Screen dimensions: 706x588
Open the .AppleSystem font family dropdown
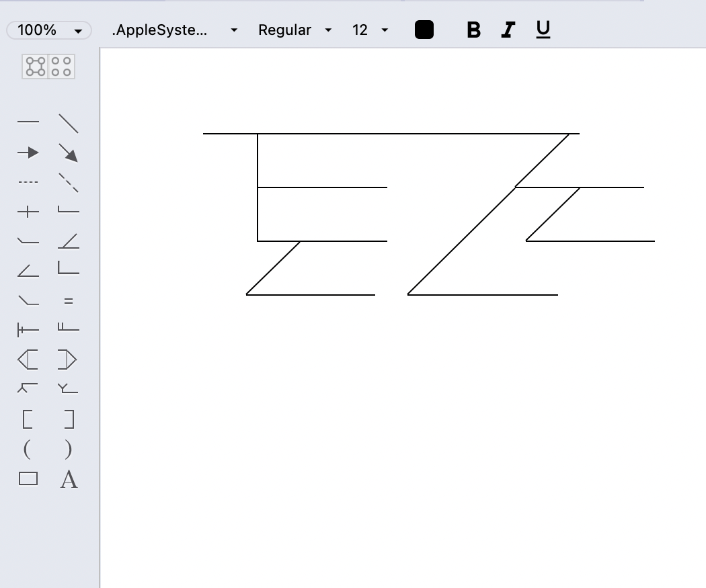(x=175, y=30)
